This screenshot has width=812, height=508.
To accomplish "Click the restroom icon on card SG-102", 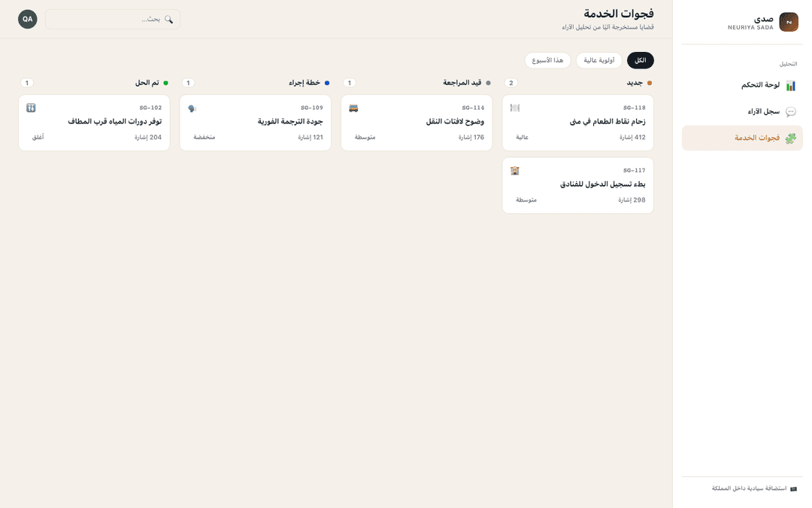I will tap(31, 108).
